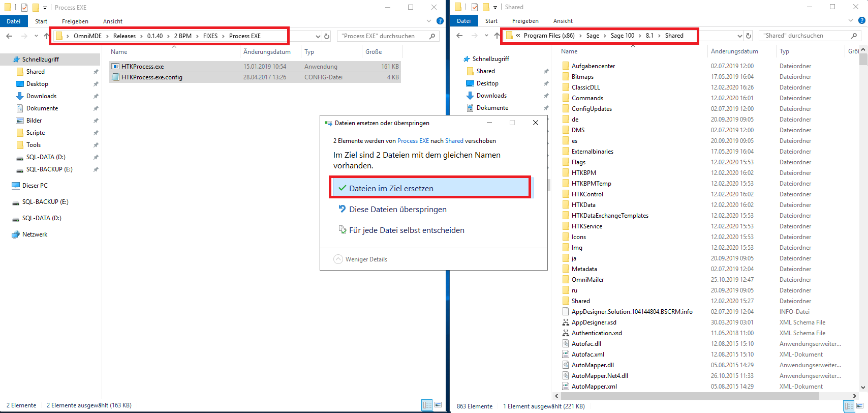Close the Dateien ersetzen oder überspringen dialog
Viewport: 868px width, 413px height.
[536, 123]
